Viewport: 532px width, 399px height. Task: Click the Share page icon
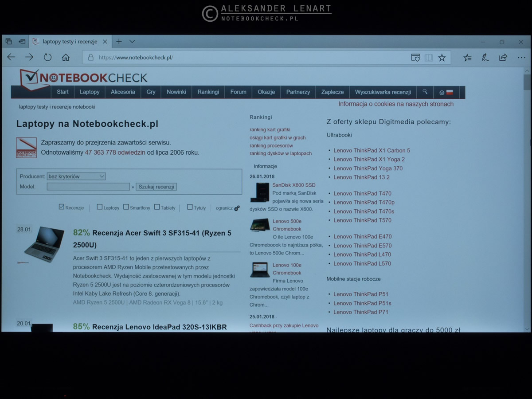(x=503, y=57)
